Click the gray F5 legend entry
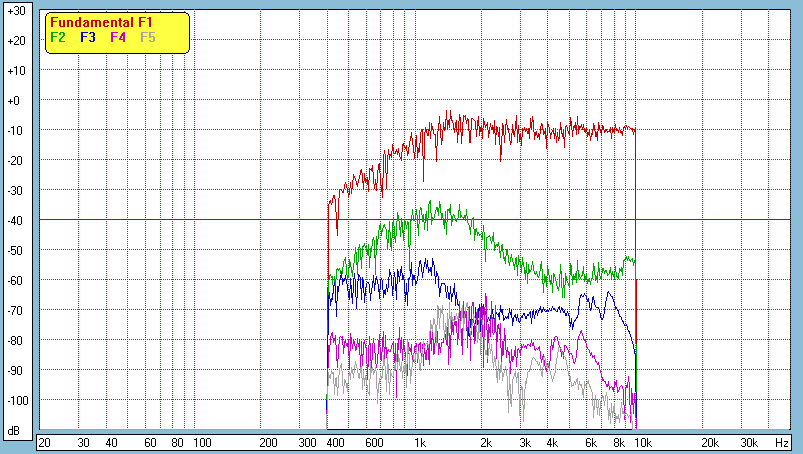Viewport: 803px width, 454px height. (x=148, y=37)
